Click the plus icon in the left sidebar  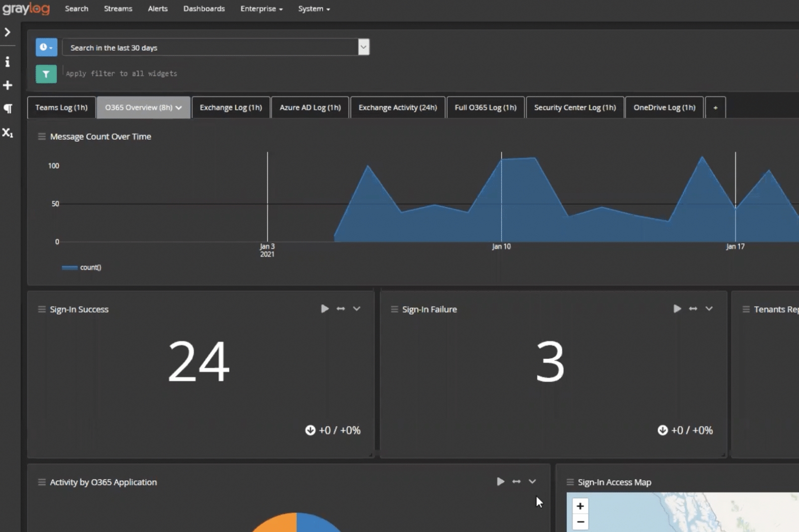coord(7,85)
